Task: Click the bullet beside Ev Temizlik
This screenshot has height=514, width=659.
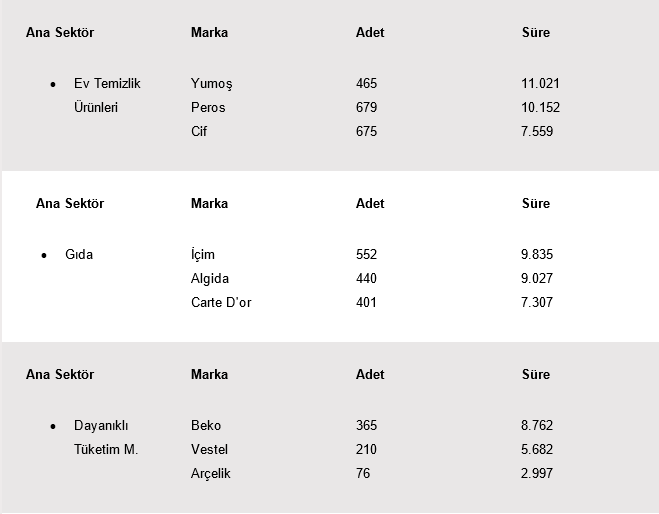Action: tap(52, 85)
